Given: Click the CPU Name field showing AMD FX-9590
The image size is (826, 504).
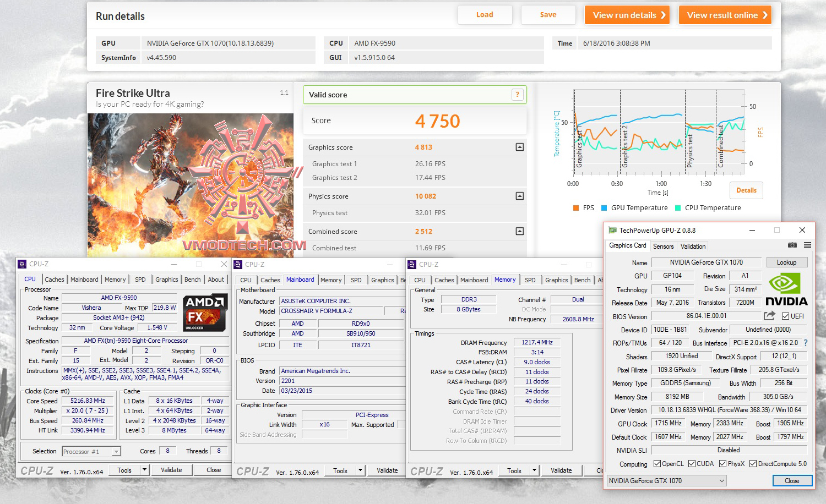Looking at the screenshot, I should tap(119, 298).
